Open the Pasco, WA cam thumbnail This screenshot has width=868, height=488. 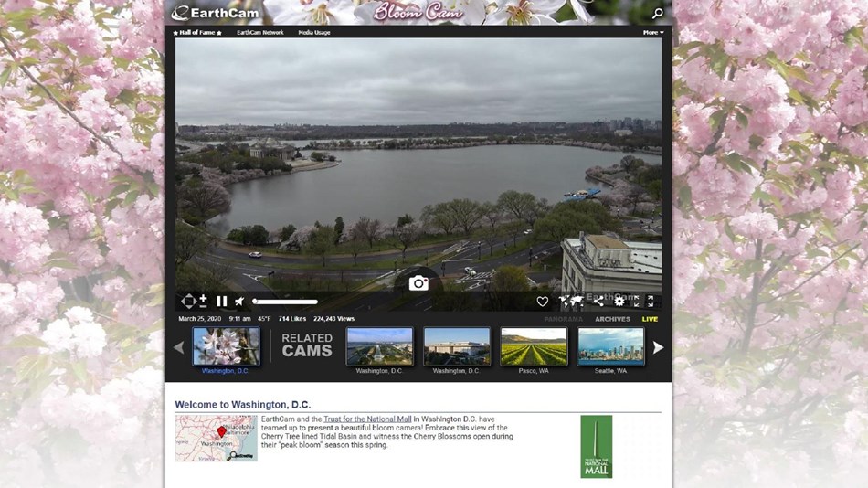pos(534,346)
